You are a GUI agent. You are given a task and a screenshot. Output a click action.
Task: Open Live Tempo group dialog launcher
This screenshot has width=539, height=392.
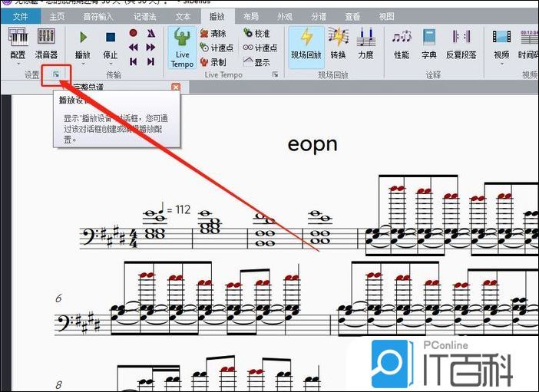275,75
